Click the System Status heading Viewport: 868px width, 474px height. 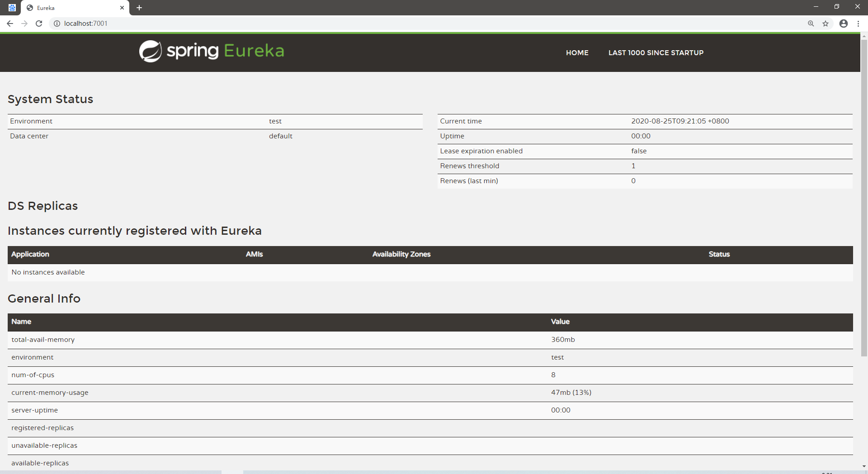[x=51, y=100]
